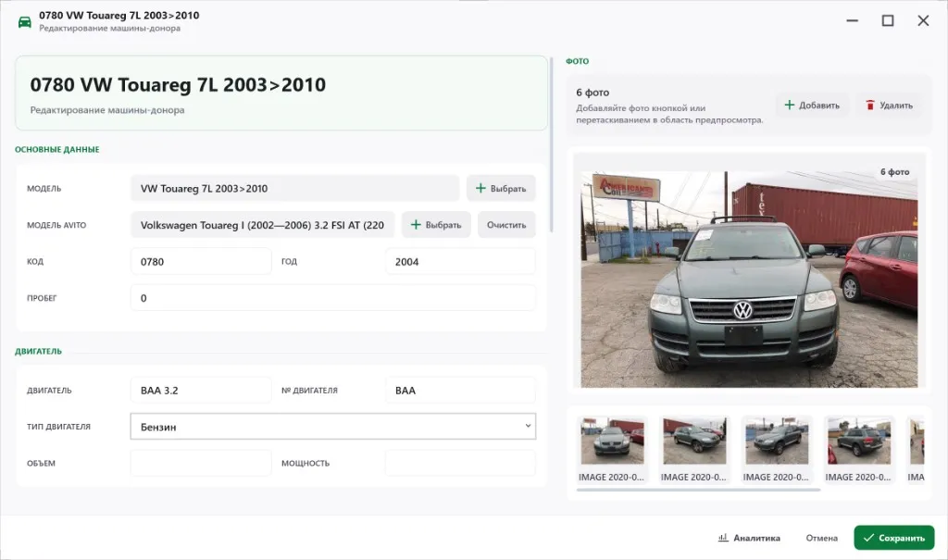Screen dimensions: 948x560
Task: Click the Аналитика chart icon
Action: point(722,538)
